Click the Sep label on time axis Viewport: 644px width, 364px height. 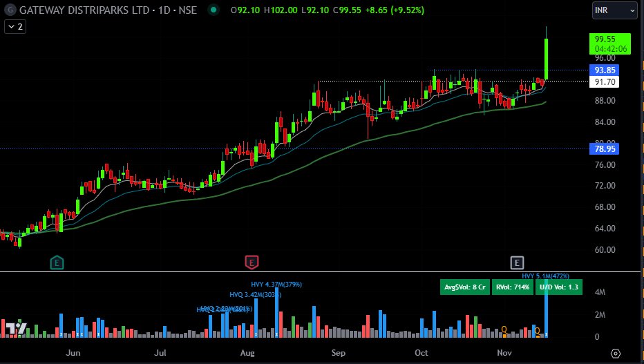pyautogui.click(x=339, y=353)
